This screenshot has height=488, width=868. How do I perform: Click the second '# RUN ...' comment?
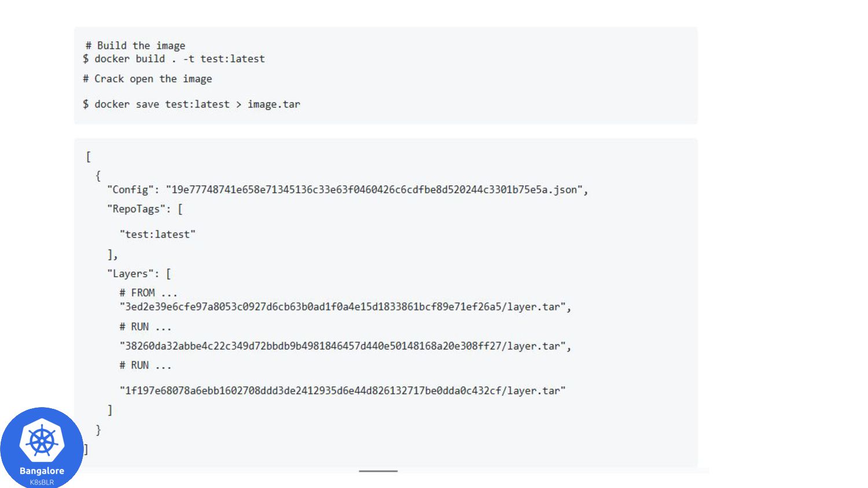tap(145, 365)
